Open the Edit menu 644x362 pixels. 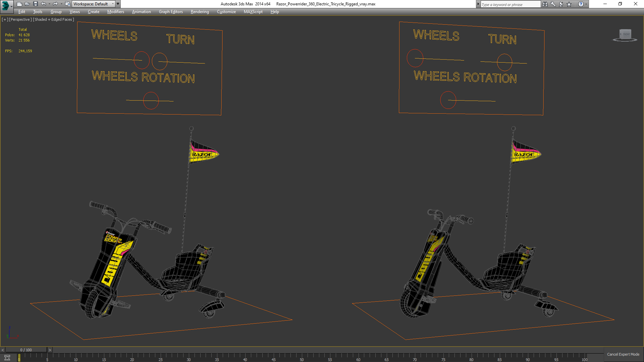click(22, 12)
